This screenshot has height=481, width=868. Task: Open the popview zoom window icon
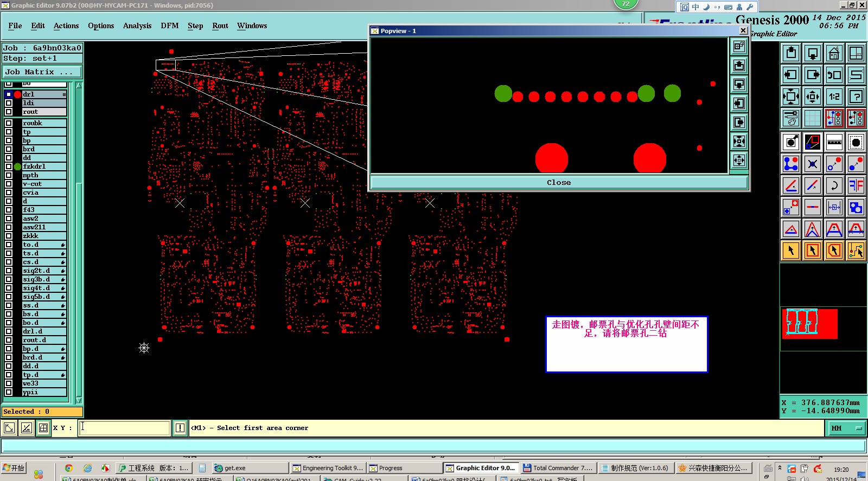(813, 142)
